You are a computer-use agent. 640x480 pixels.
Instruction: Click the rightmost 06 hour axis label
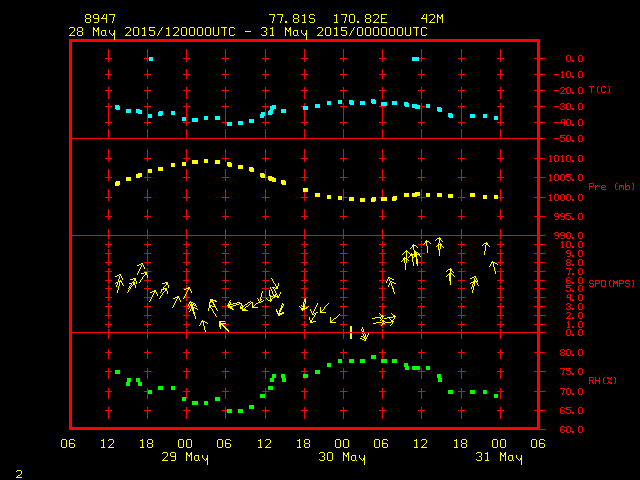(x=538, y=444)
